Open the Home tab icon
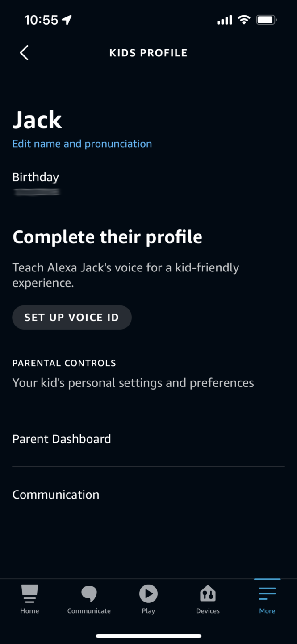 (x=29, y=593)
